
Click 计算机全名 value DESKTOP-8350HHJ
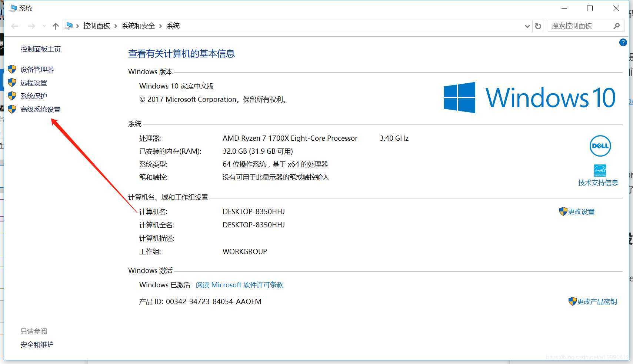point(254,225)
